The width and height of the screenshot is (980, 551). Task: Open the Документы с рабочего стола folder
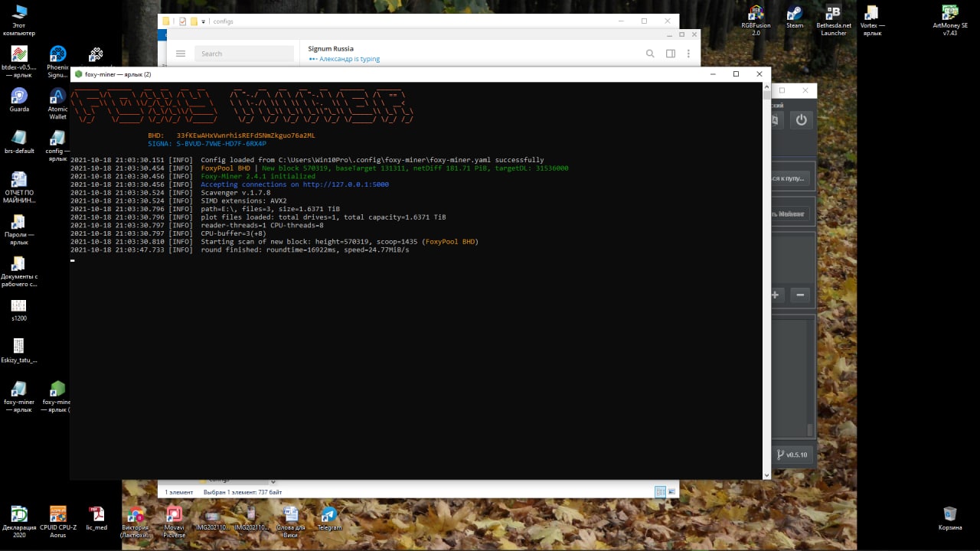(x=19, y=272)
